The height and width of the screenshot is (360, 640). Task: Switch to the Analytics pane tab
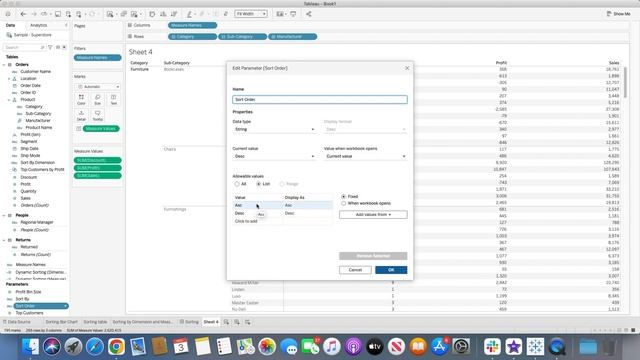(39, 25)
